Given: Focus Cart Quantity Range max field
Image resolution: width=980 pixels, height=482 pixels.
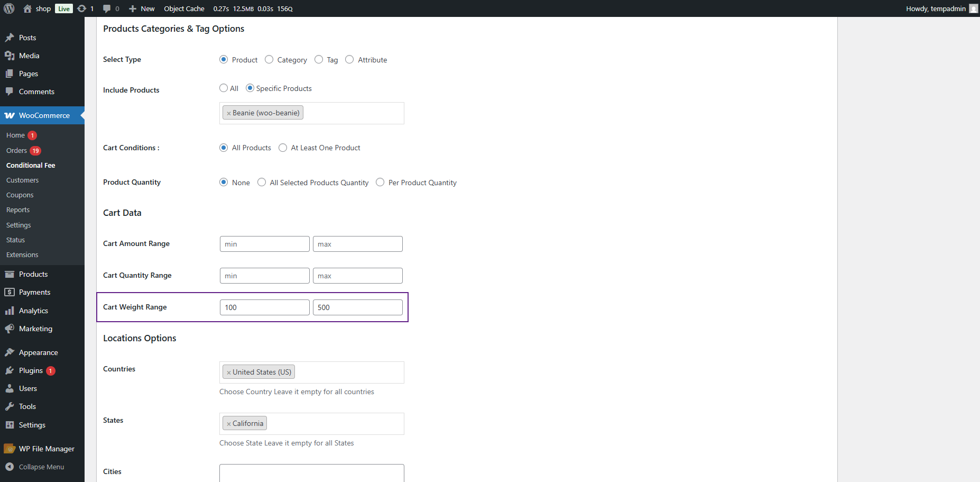Looking at the screenshot, I should pyautogui.click(x=358, y=276).
